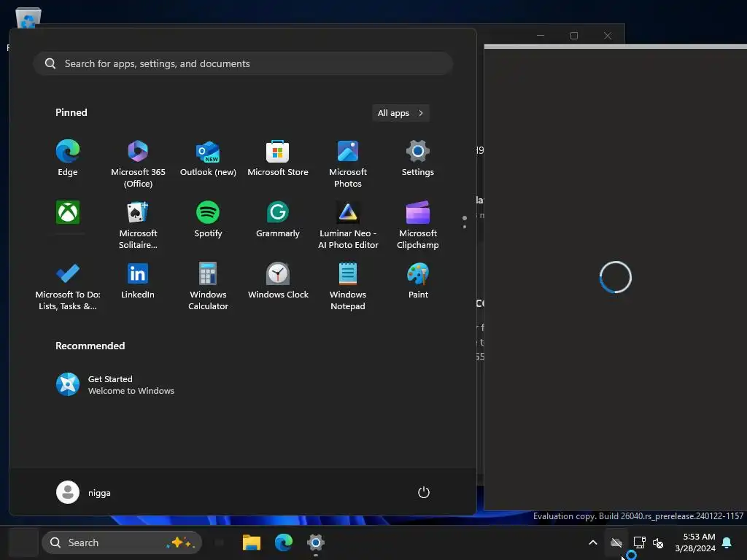The height and width of the screenshot is (560, 747).
Task: Launch the LinkedIn app
Action: (x=138, y=281)
